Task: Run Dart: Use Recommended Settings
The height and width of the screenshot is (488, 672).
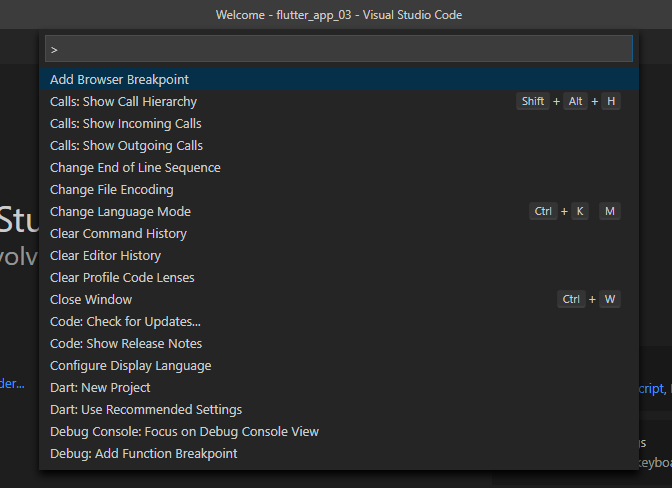Action: [339, 410]
